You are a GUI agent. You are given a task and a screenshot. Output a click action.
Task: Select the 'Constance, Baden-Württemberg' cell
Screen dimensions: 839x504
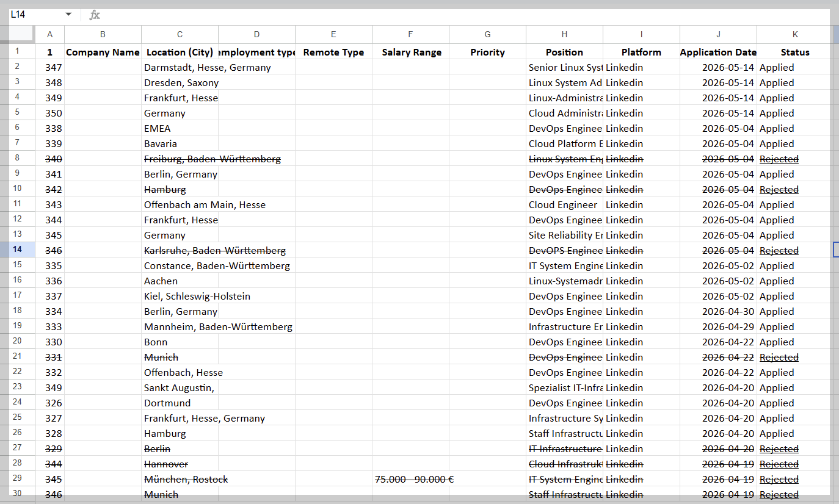click(x=180, y=265)
